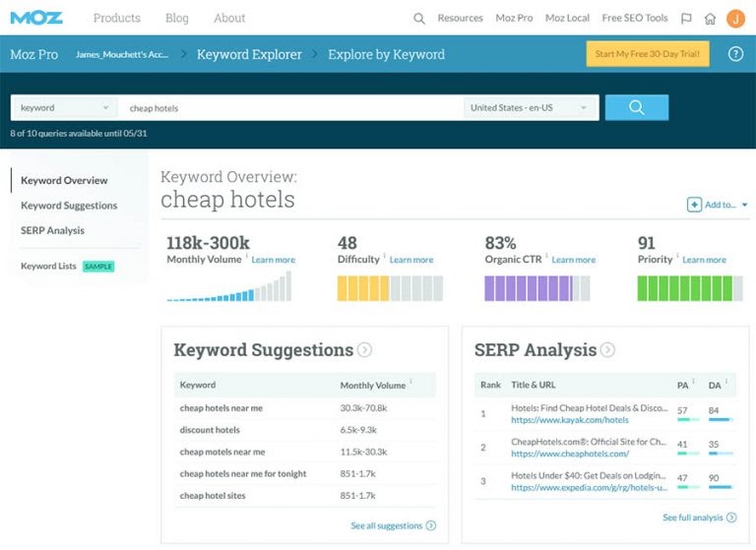This screenshot has height=550, width=756.
Task: Click the Priority info icon
Action: [x=677, y=256]
